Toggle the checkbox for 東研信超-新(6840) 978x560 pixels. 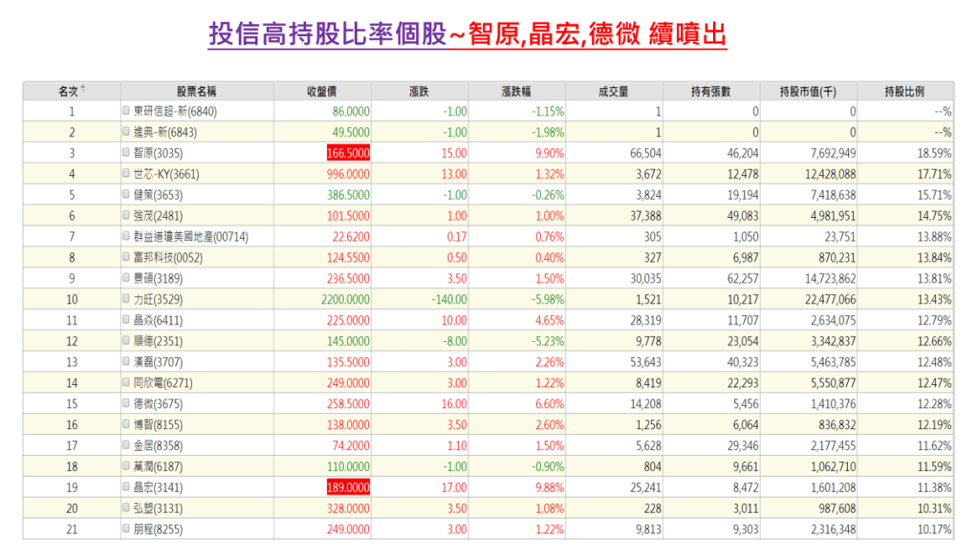126,111
